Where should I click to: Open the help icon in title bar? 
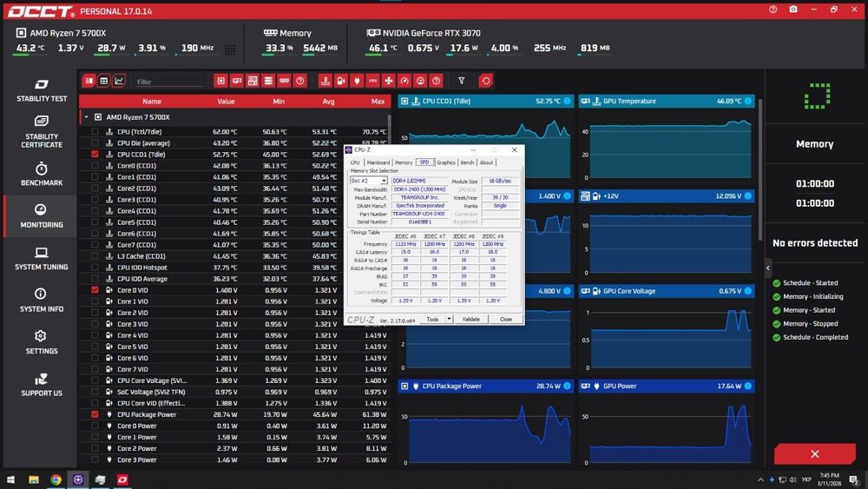point(773,10)
